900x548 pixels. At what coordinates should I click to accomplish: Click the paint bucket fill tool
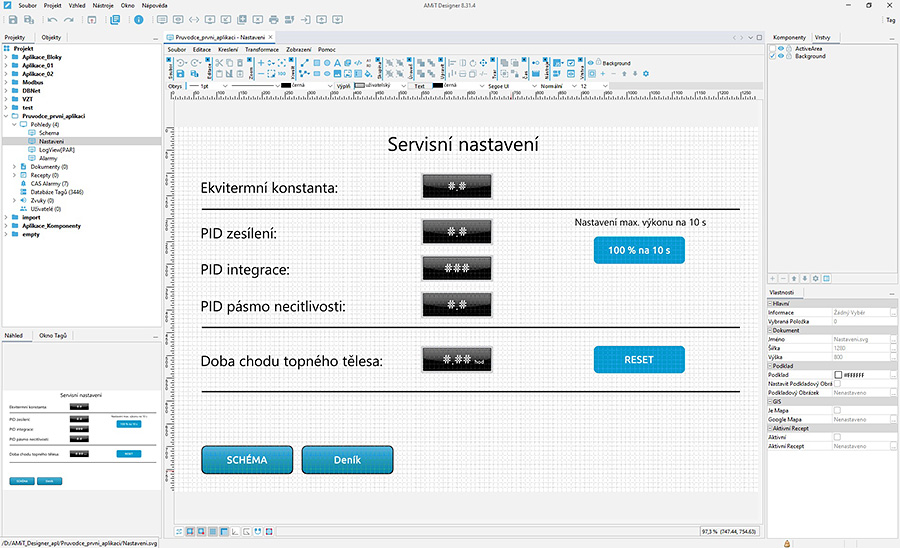368,73
